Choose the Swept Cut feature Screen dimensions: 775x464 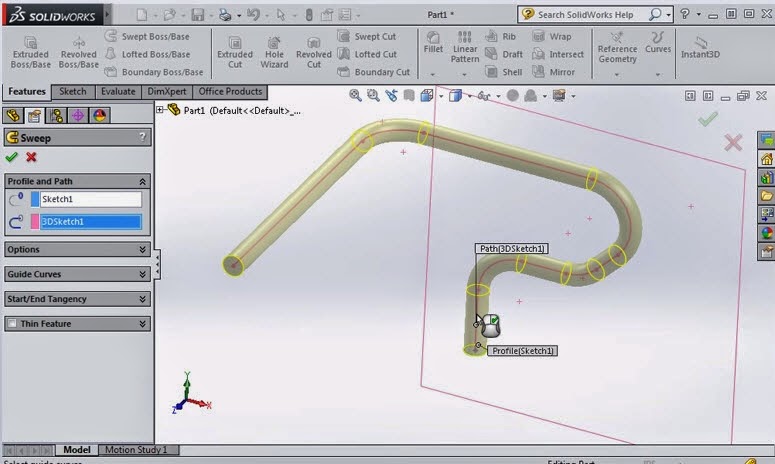pyautogui.click(x=367, y=36)
